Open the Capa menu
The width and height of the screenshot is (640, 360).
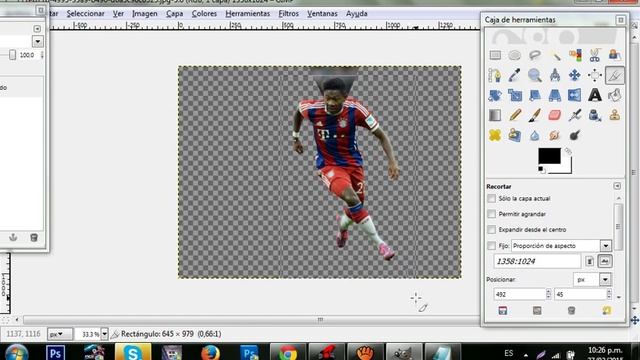[x=174, y=13]
